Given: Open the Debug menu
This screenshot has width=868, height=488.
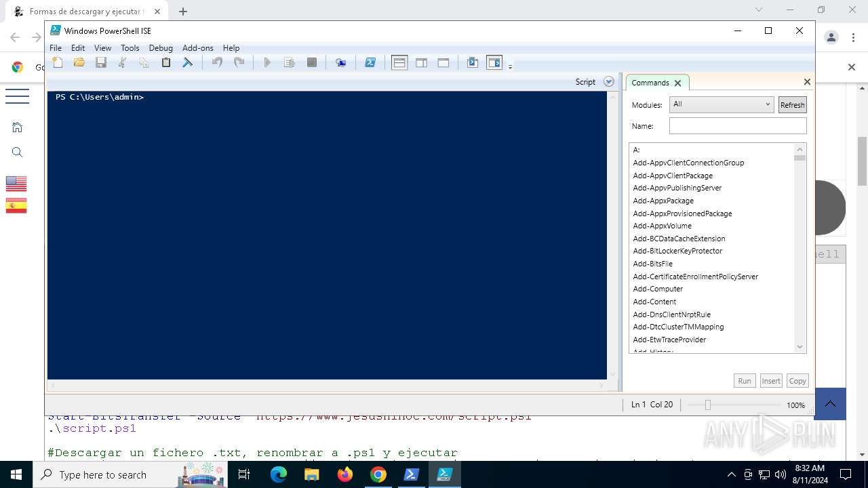Looking at the screenshot, I should tap(161, 48).
